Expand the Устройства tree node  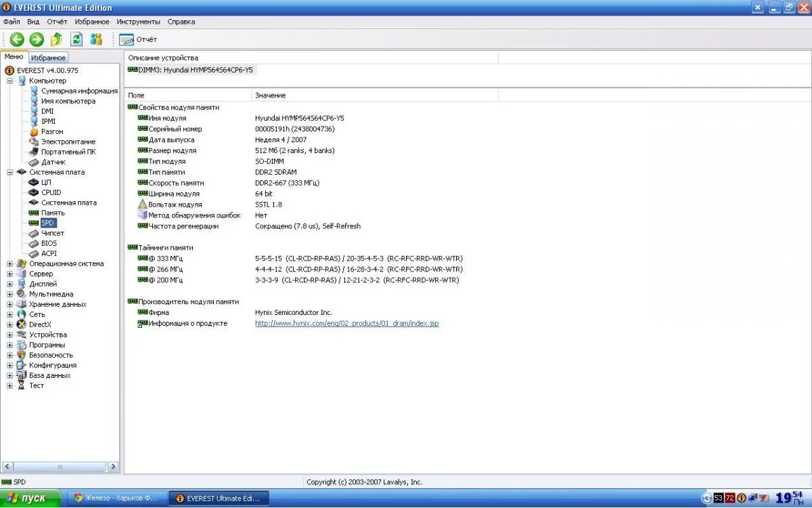click(x=10, y=335)
